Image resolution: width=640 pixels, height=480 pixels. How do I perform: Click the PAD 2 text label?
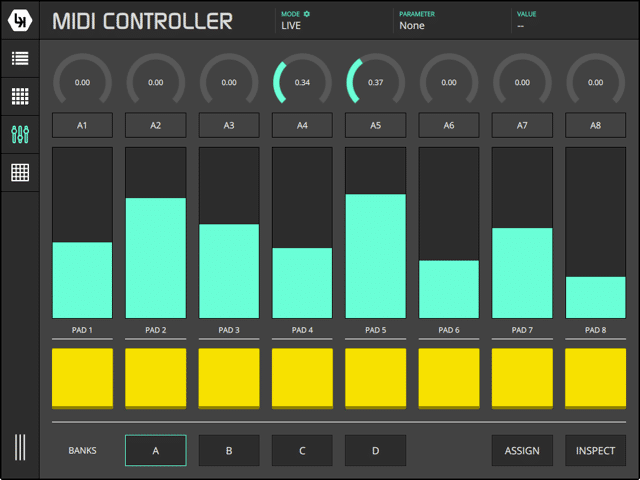pyautogui.click(x=156, y=330)
